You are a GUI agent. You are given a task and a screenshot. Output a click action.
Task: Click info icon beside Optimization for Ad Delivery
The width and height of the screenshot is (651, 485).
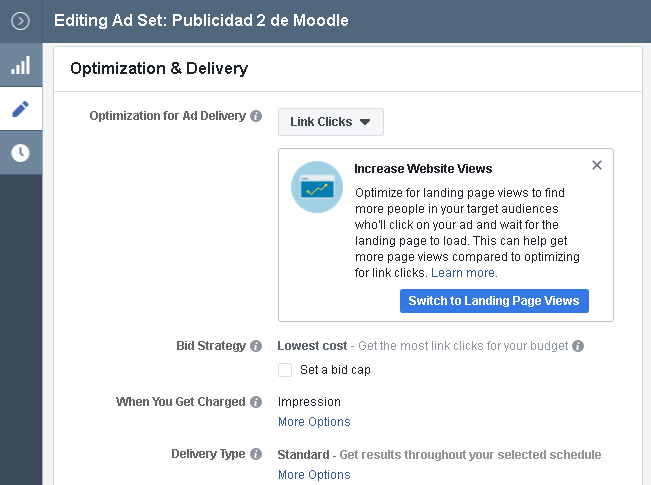256,116
